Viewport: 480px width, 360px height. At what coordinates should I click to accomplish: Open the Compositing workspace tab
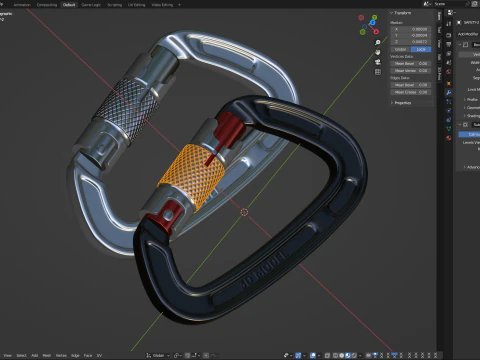47,5
